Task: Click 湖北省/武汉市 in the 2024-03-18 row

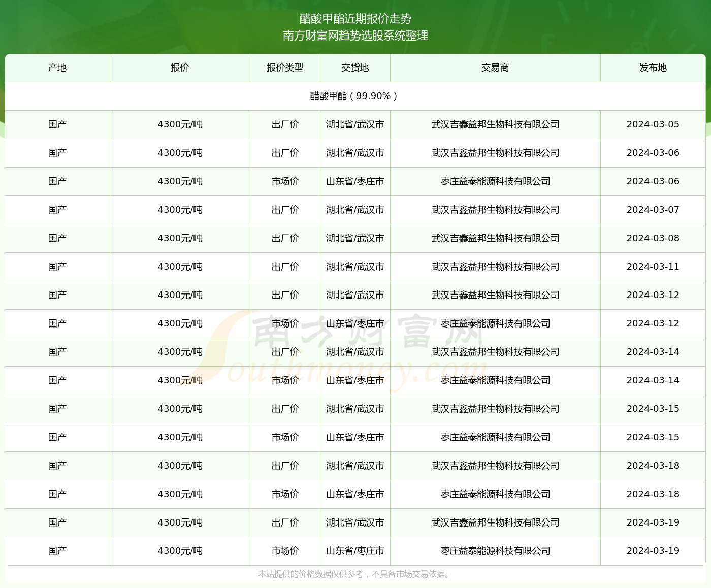Action: (355, 466)
